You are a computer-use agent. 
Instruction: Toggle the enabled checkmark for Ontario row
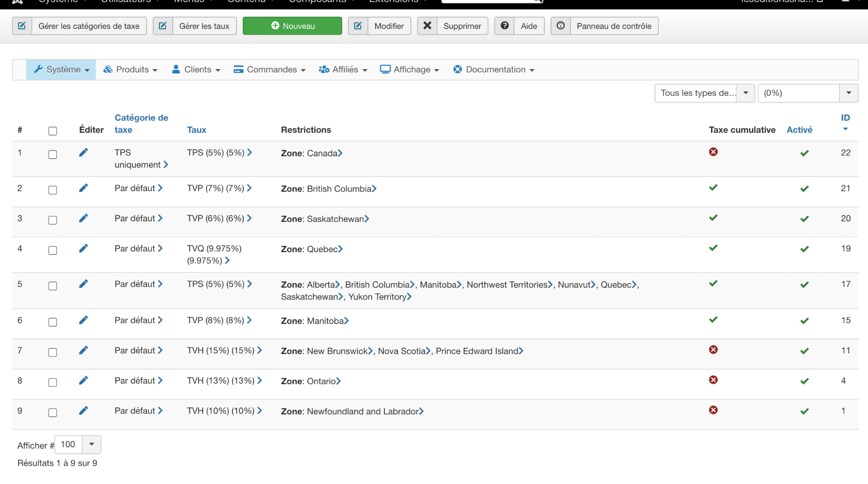pos(804,381)
